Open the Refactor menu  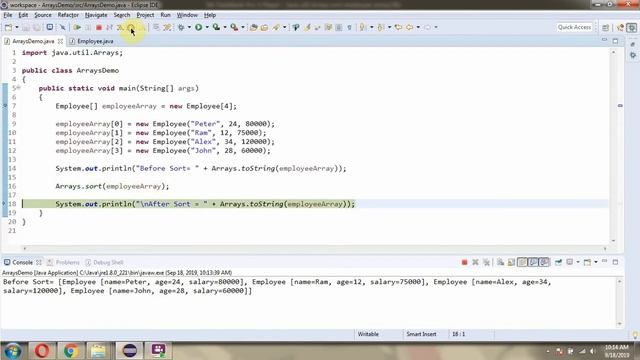[68, 15]
